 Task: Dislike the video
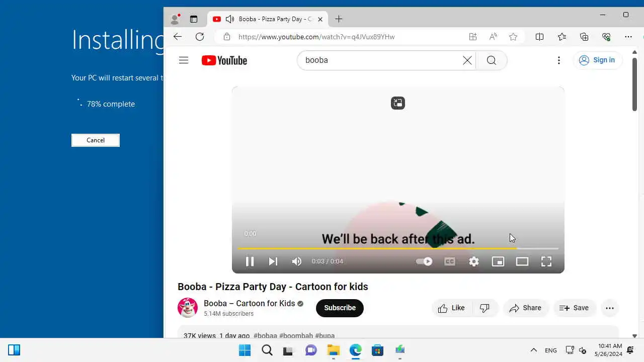point(485,308)
